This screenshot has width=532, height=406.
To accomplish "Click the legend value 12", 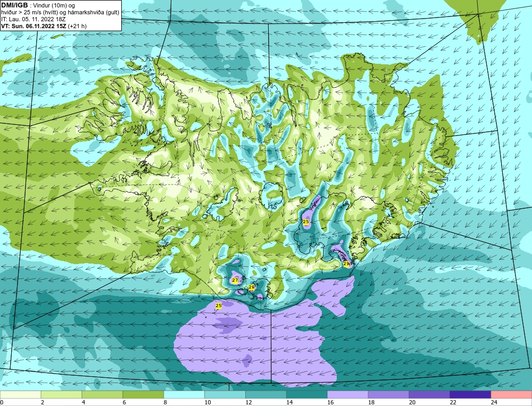I will point(248,402).
